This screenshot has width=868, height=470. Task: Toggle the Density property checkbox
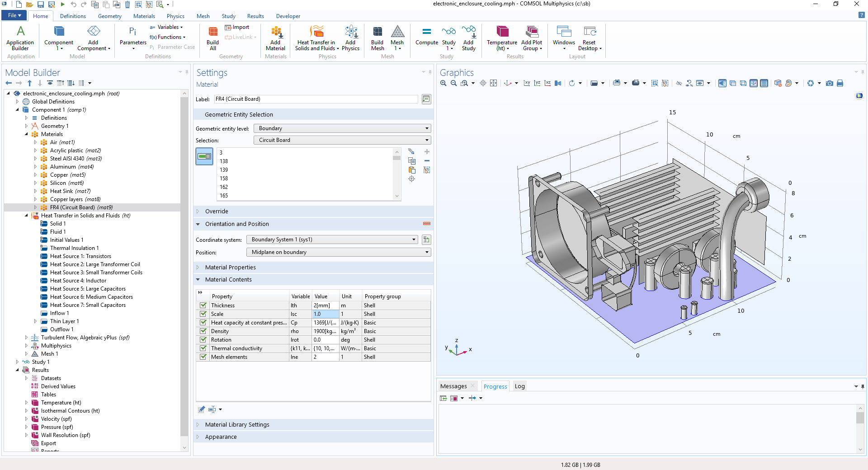[203, 331]
